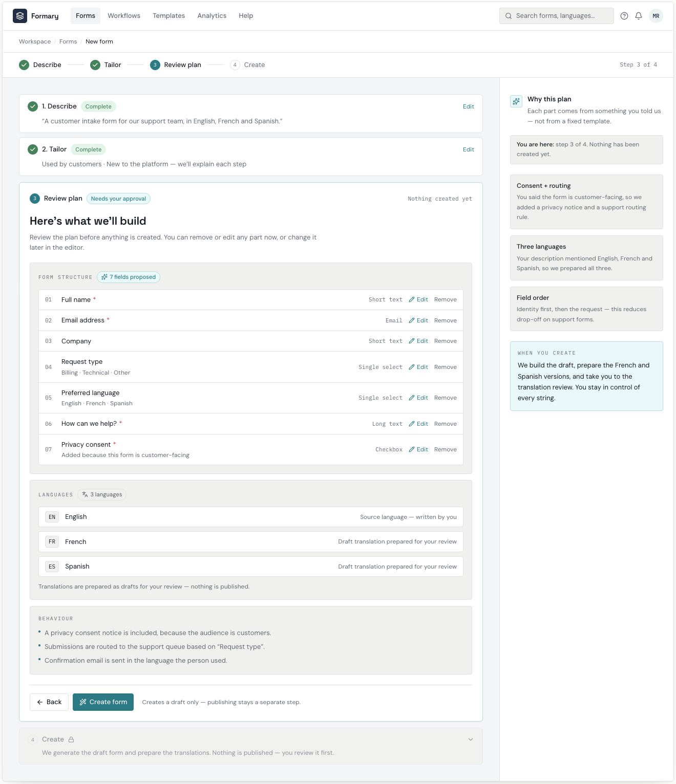This screenshot has height=784, width=676.
Task: Click pencil icon for Request type field
Action: 412,367
